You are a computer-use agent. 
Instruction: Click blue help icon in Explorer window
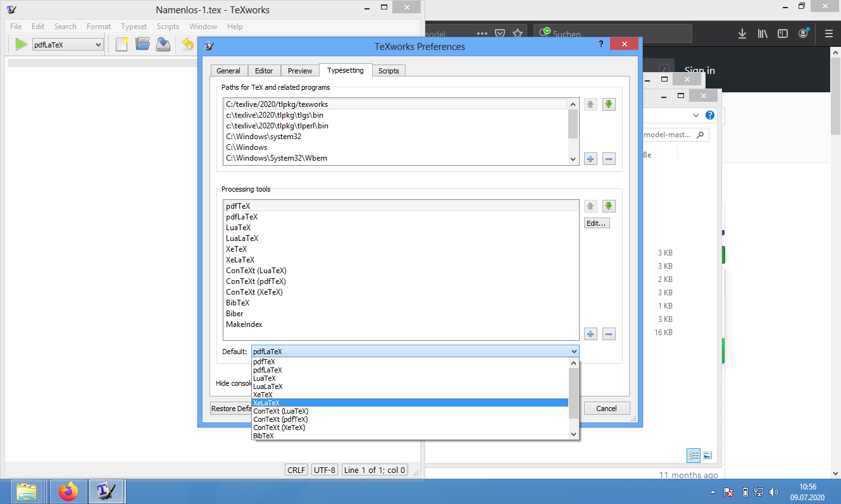(710, 115)
